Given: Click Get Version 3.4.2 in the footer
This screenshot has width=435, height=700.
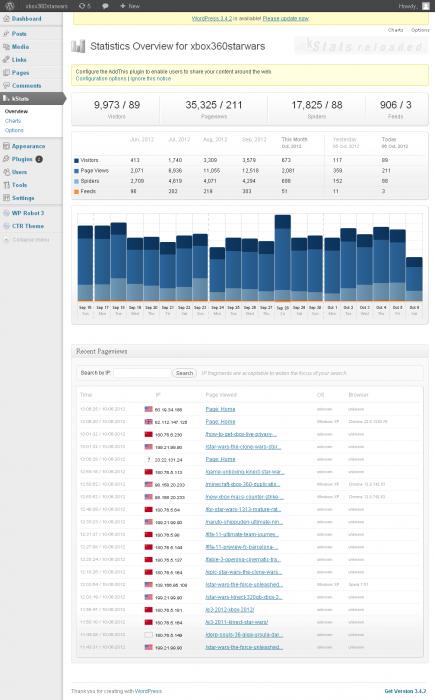Looking at the screenshot, I should coord(405,691).
